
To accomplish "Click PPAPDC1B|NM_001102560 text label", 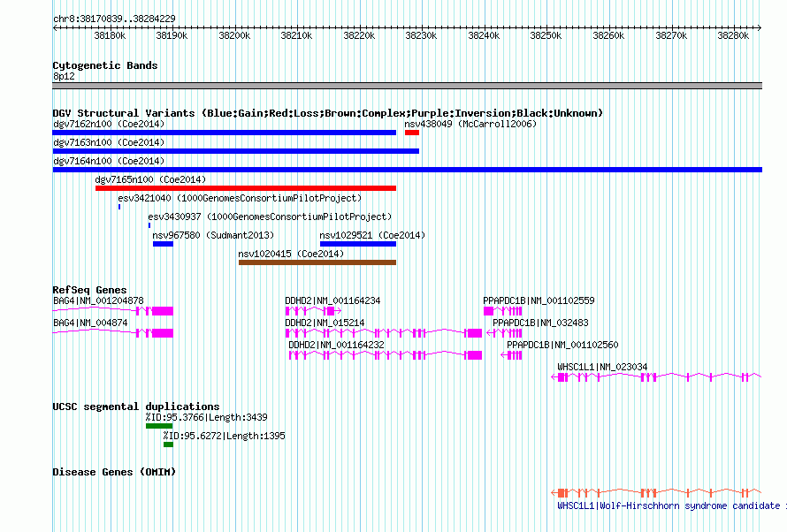I will click(x=562, y=345).
